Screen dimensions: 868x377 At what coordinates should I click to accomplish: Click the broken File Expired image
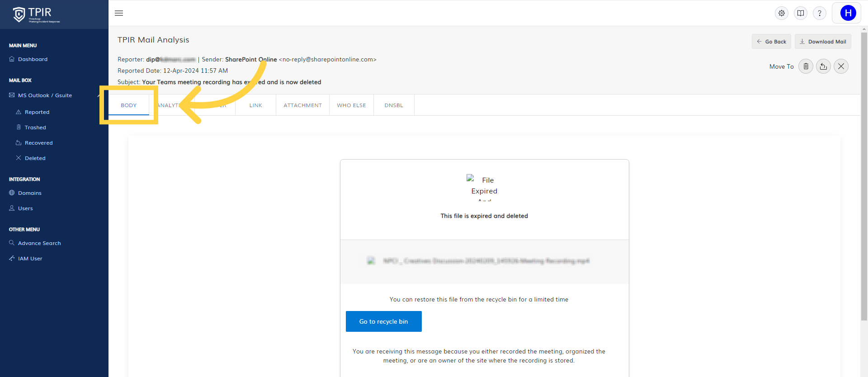tap(484, 187)
